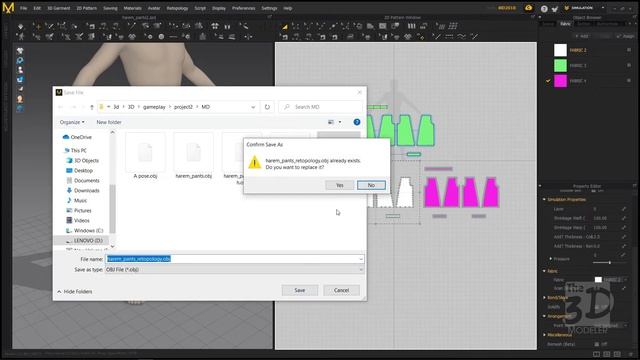Open the 2D Pattern menu
The width and height of the screenshot is (640, 360).
[x=87, y=8]
